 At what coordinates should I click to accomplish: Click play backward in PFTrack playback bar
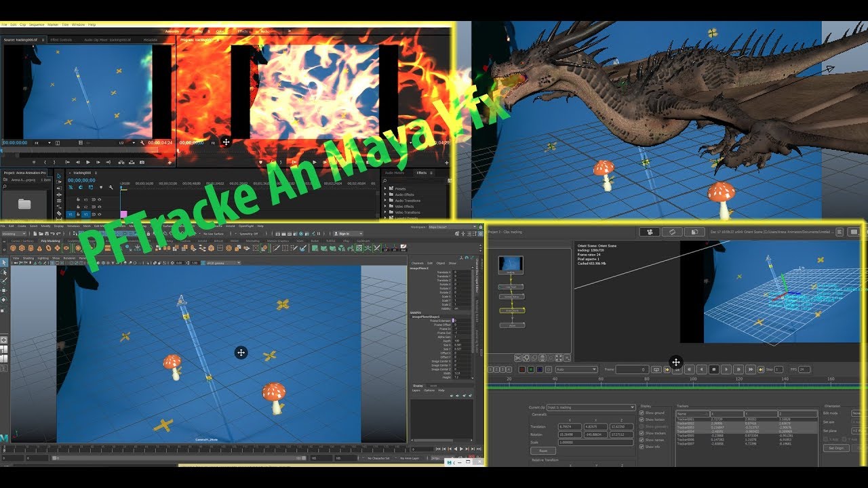702,369
